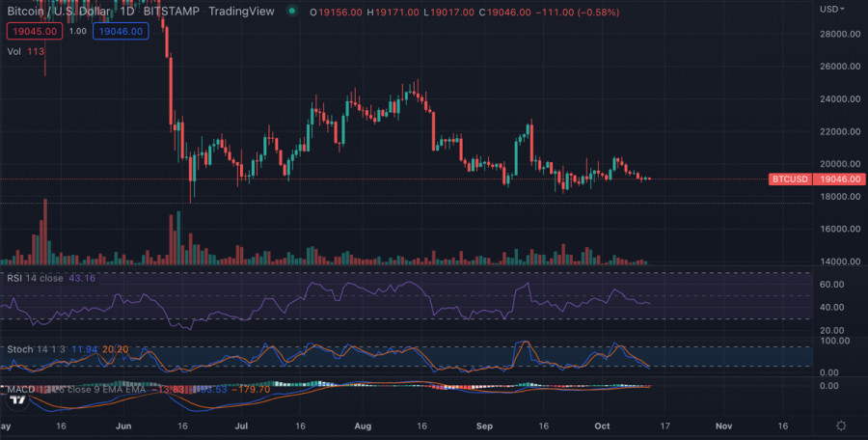Click the 26000.00 price axis label

[x=840, y=66]
